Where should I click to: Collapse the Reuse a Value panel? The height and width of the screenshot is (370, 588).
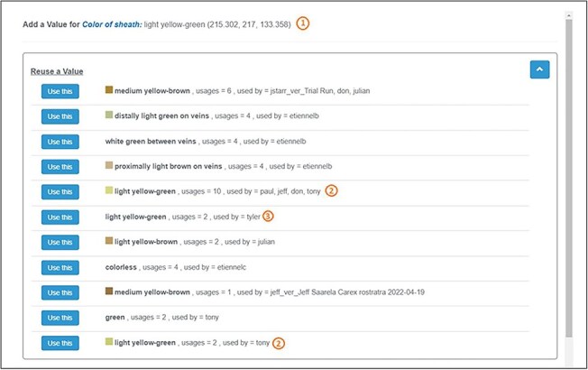tap(539, 69)
